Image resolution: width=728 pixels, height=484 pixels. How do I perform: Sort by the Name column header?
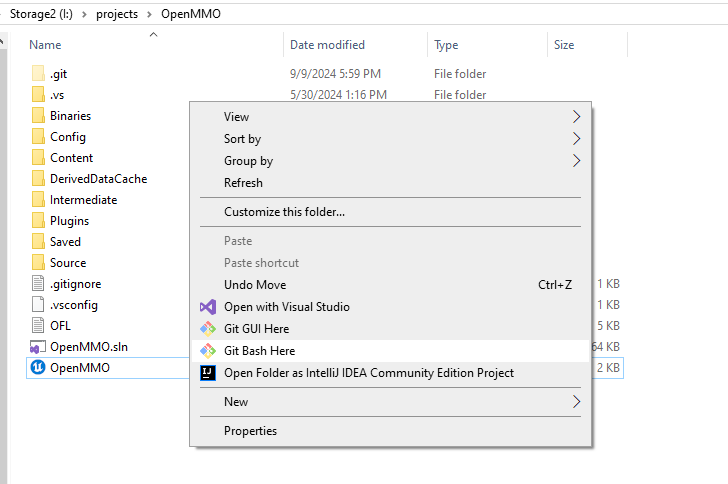pyautogui.click(x=45, y=45)
